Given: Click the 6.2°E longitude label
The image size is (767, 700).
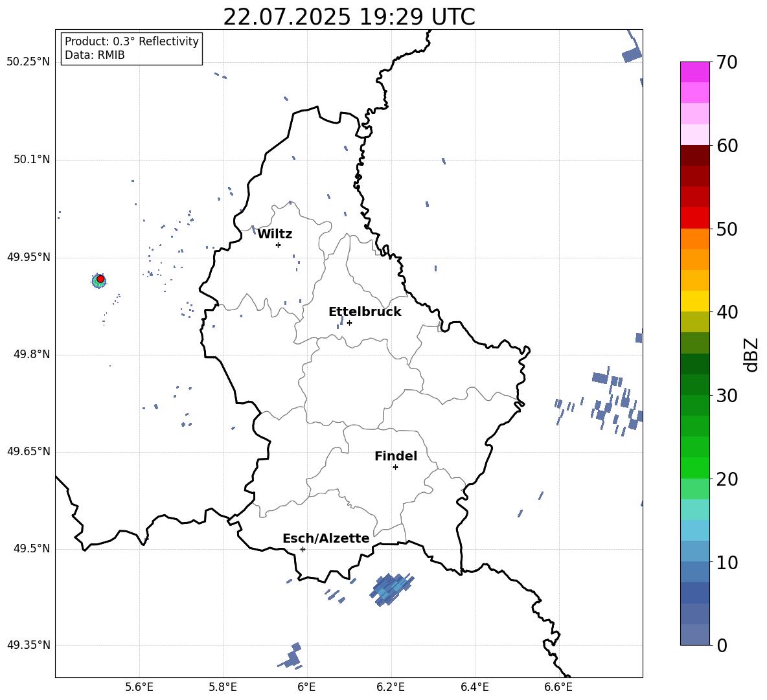Looking at the screenshot, I should [x=391, y=687].
